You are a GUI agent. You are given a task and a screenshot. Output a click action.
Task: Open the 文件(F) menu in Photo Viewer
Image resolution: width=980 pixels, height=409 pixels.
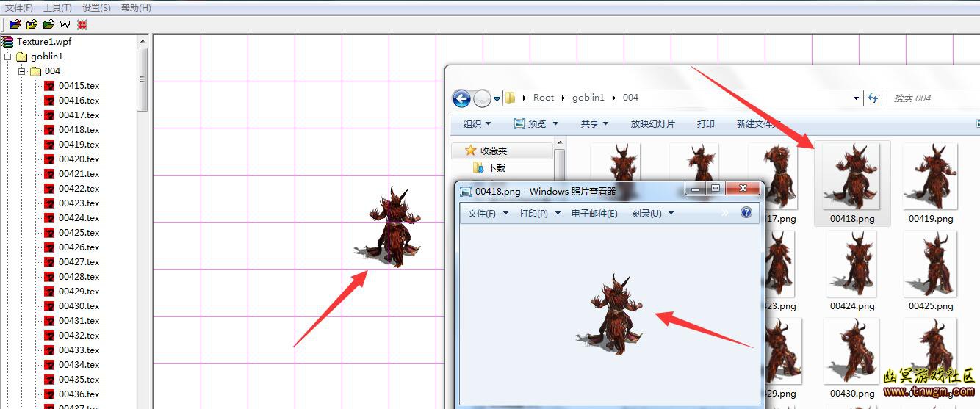click(x=488, y=214)
